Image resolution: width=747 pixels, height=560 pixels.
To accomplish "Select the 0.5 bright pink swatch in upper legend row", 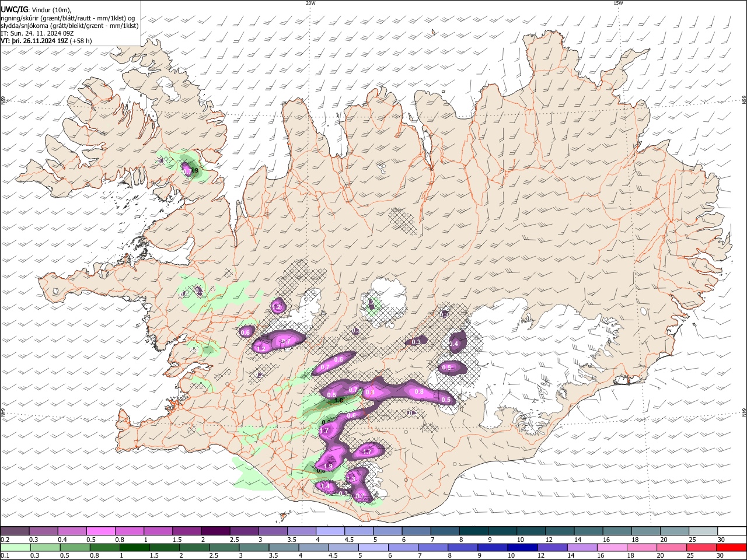I will 100,531.
